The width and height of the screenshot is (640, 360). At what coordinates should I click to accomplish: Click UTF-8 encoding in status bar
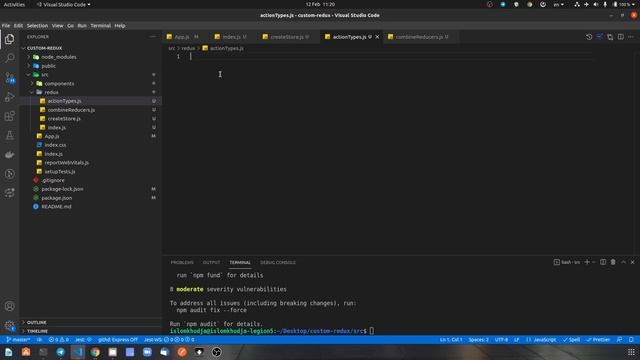pyautogui.click(x=501, y=340)
